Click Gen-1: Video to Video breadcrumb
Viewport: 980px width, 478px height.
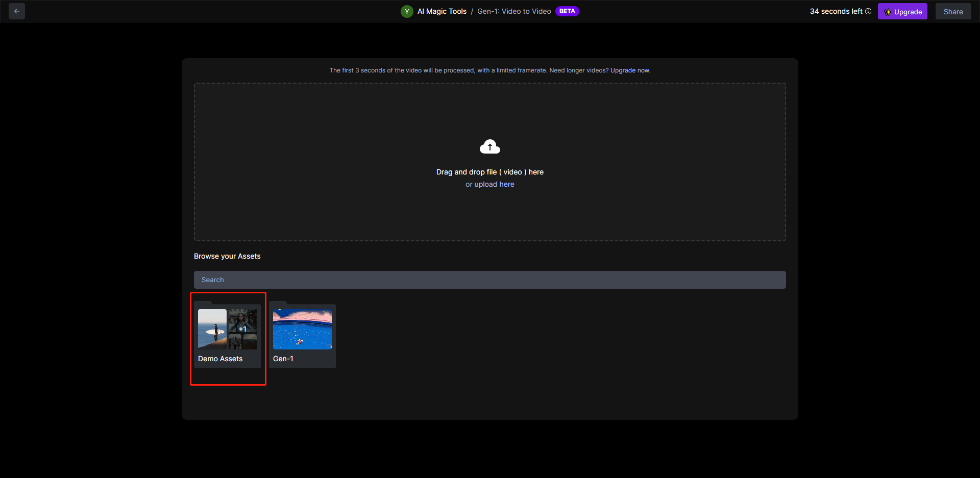[x=514, y=11]
